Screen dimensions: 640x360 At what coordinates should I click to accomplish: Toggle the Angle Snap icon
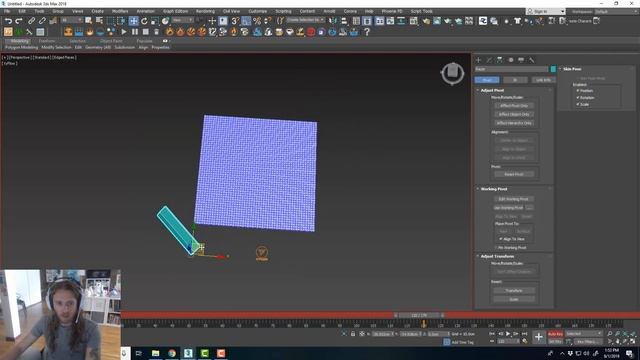(246, 21)
